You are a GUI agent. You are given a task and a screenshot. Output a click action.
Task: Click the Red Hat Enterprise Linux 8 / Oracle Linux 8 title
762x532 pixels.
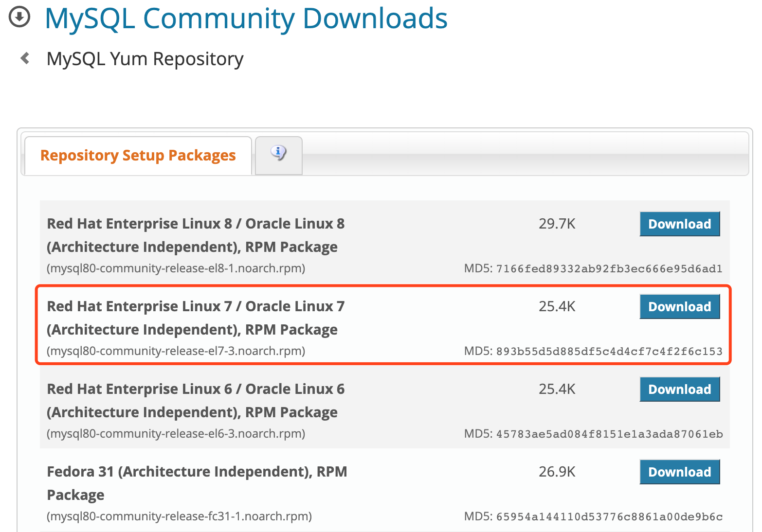(x=196, y=235)
